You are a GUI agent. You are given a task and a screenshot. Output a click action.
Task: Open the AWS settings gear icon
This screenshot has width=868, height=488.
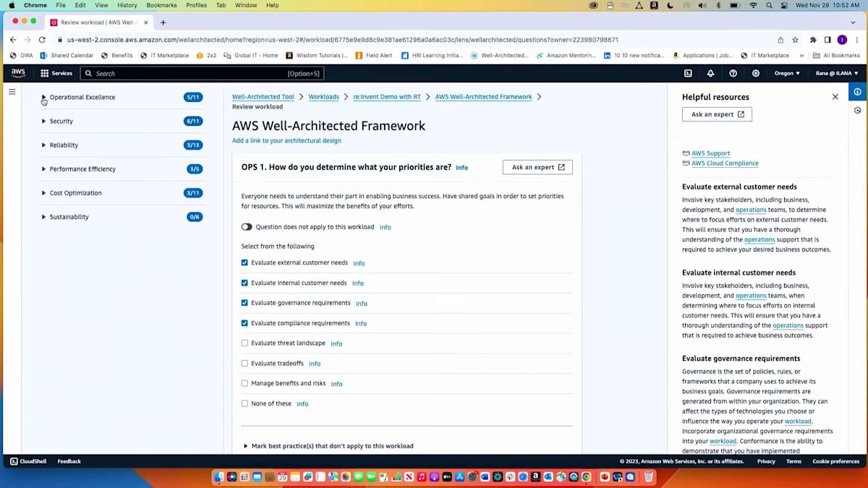756,73
